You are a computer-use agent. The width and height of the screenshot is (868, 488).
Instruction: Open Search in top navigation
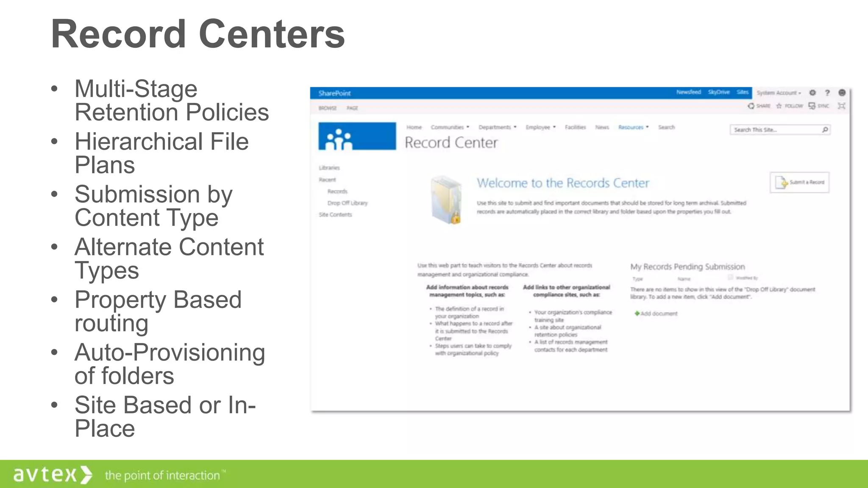[x=666, y=127]
